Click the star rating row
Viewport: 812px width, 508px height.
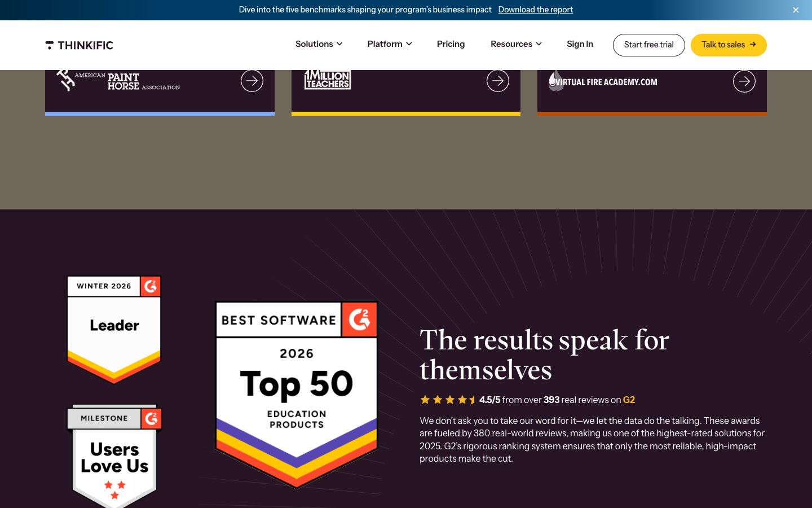[448, 400]
